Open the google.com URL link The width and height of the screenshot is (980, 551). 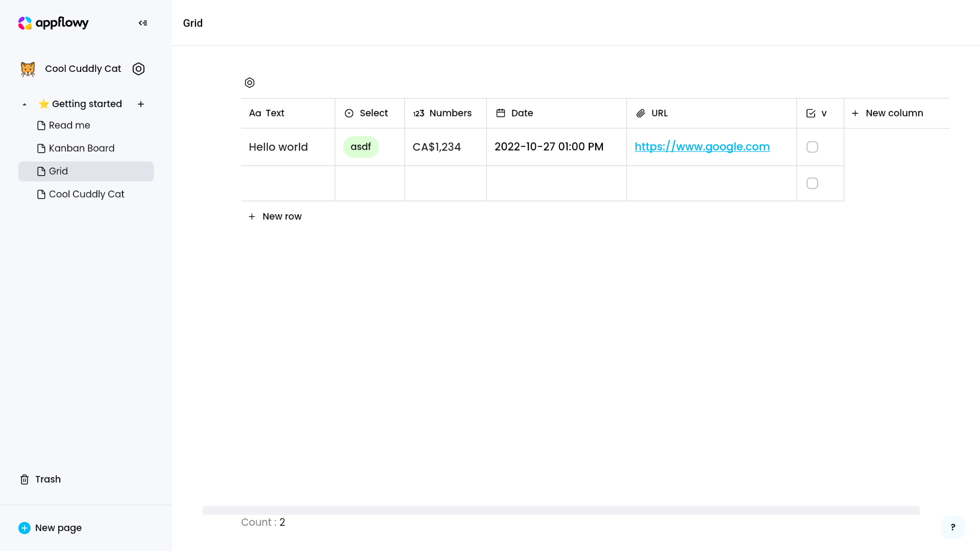coord(702,147)
